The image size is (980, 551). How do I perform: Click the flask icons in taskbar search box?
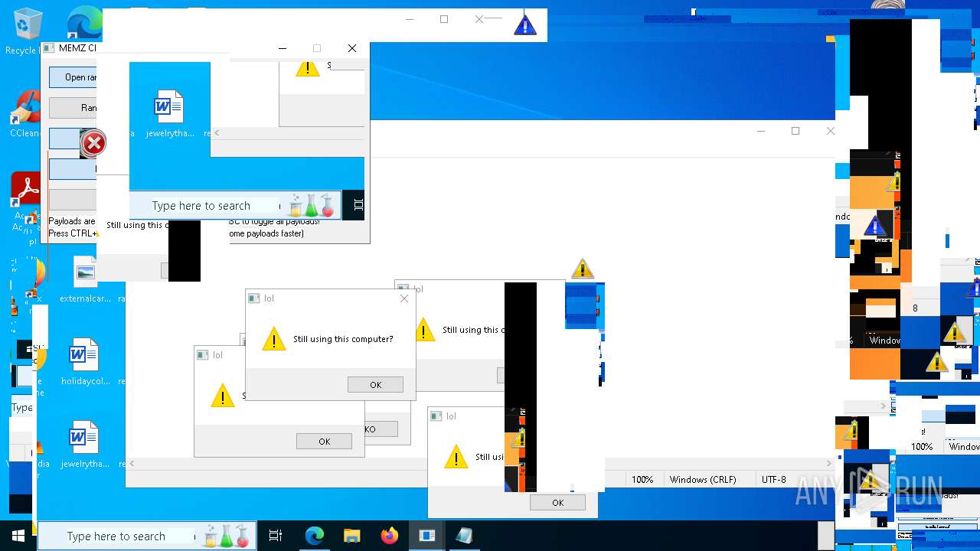pyautogui.click(x=226, y=536)
